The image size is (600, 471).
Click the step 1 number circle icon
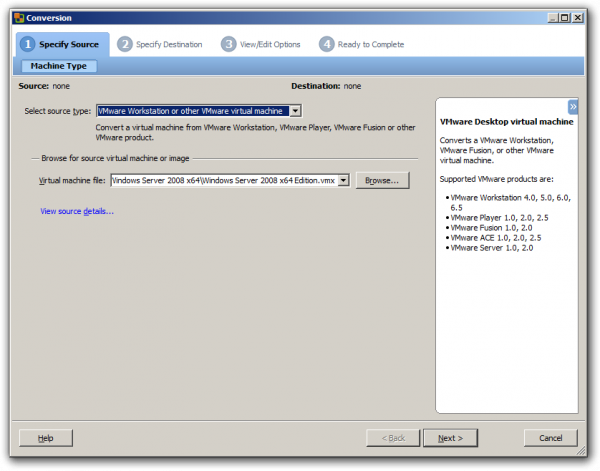28,44
